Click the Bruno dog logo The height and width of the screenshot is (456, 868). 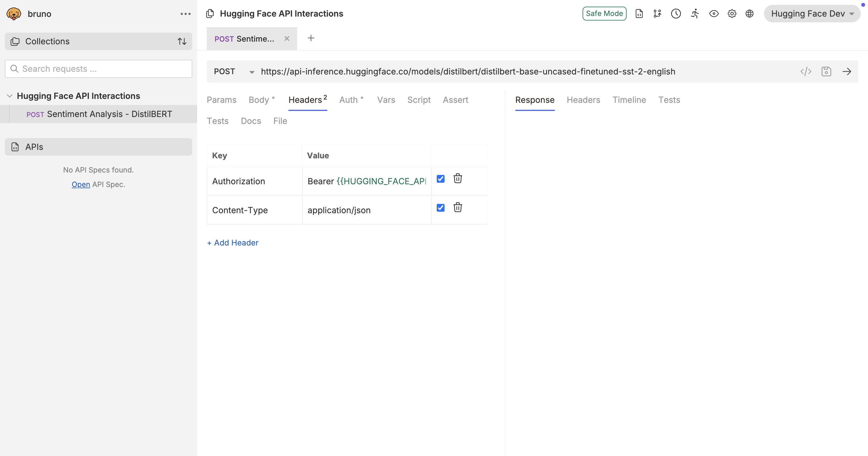(14, 14)
